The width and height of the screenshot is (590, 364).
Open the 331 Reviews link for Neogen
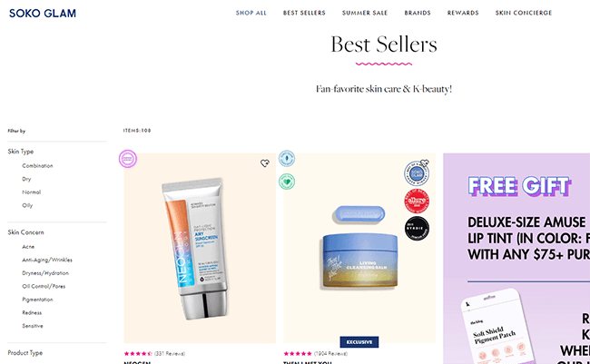pos(170,353)
